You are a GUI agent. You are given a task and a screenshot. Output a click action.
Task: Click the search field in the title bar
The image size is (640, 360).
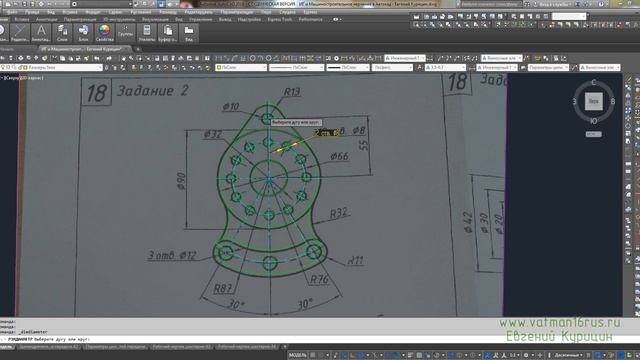click(491, 4)
